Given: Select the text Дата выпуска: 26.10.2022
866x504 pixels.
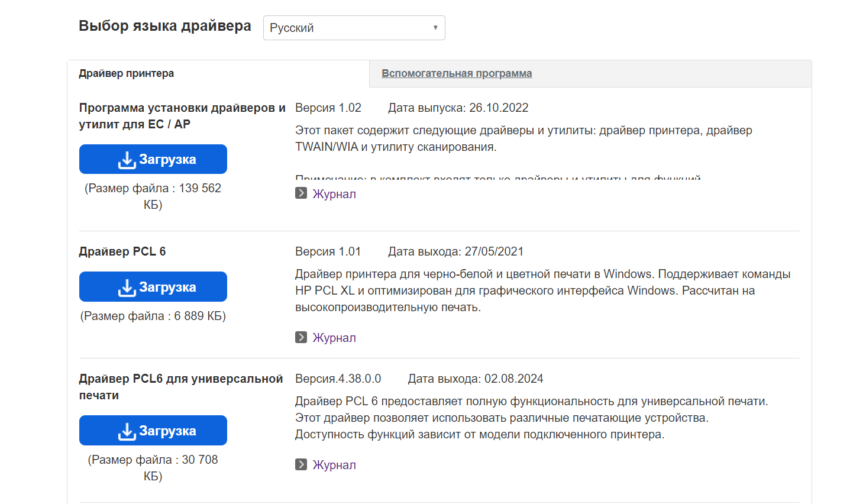Looking at the screenshot, I should click(x=458, y=108).
